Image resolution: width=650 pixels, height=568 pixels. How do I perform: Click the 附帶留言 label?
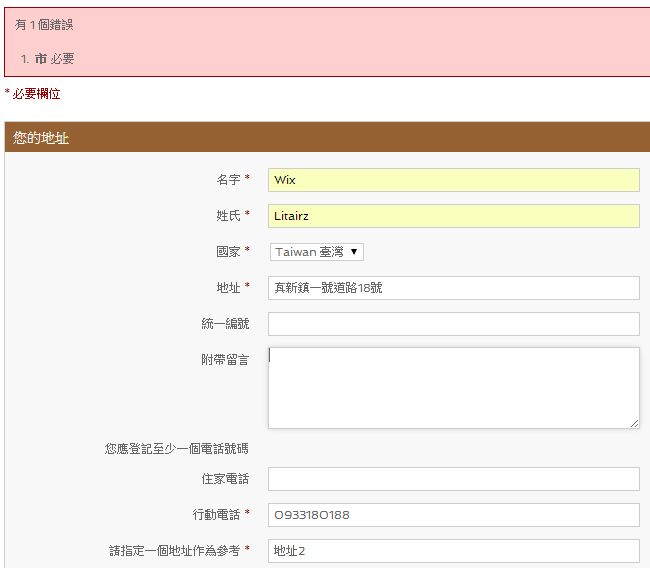(225, 359)
